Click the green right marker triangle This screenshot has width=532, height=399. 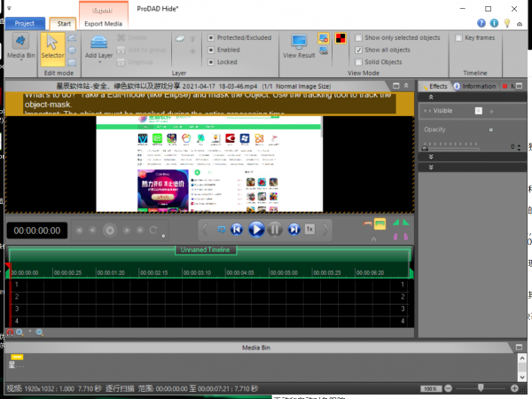406,223
